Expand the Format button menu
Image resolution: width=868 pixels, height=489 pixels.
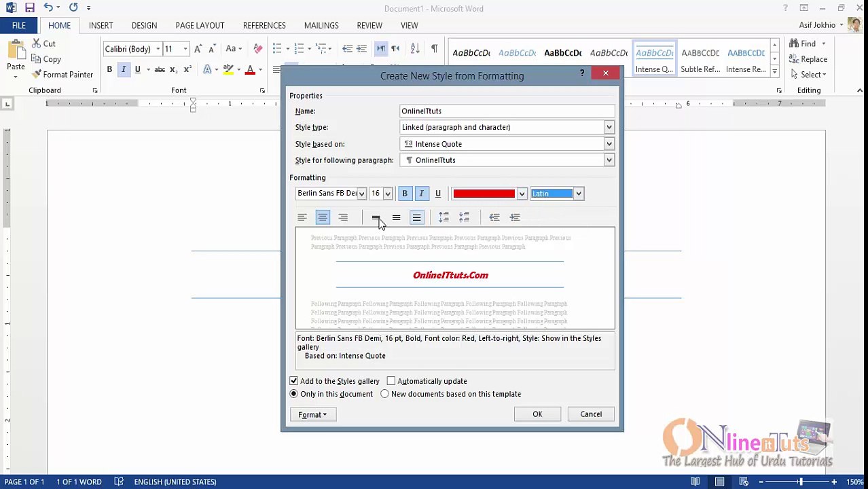point(312,414)
